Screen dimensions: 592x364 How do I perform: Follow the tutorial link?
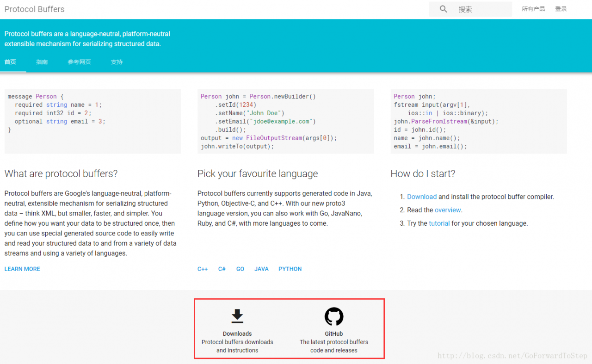439,223
